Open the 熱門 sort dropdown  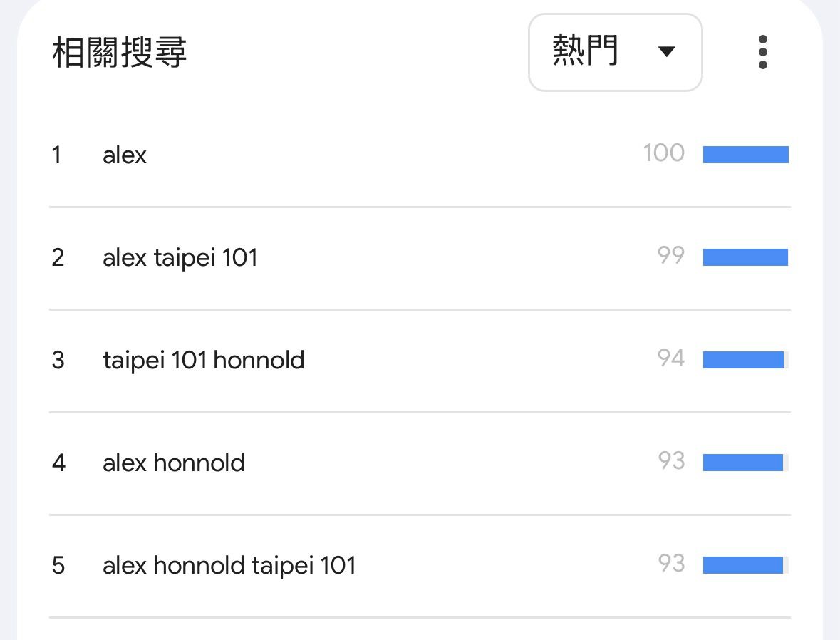[615, 52]
